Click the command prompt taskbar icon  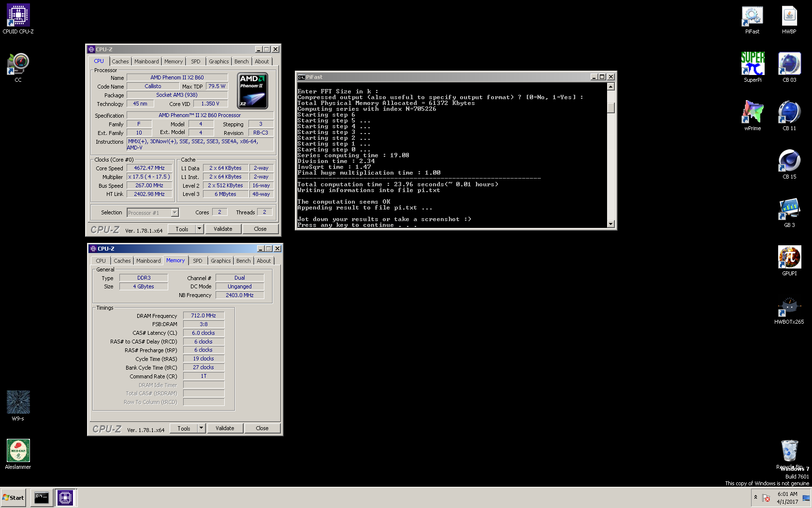click(x=42, y=497)
